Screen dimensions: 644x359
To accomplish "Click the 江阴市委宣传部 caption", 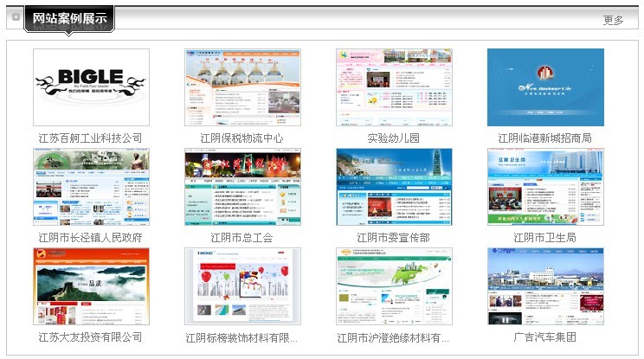I will (394, 238).
